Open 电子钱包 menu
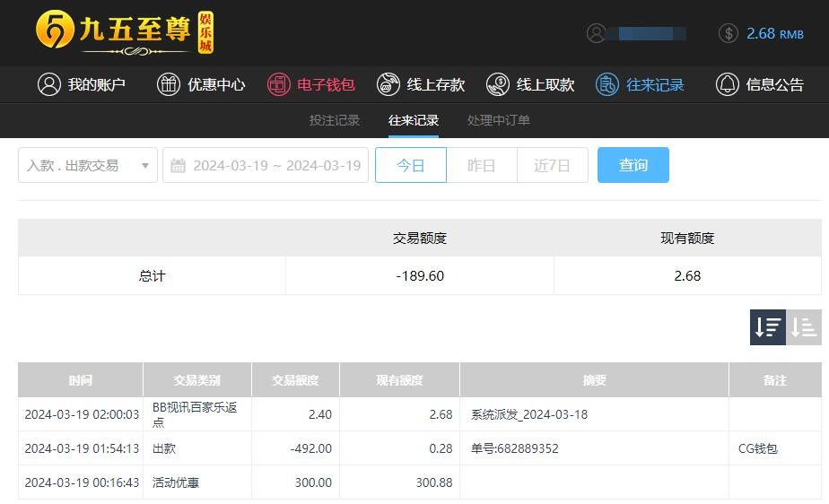Image resolution: width=829 pixels, height=504 pixels. coord(310,84)
